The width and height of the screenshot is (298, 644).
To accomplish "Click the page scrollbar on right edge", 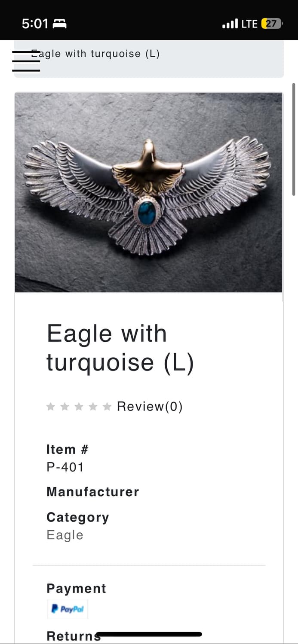I will pos(294,140).
